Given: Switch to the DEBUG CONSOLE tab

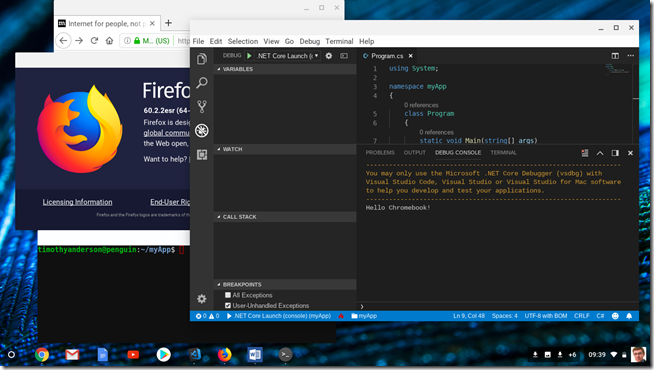Looking at the screenshot, I should point(458,153).
